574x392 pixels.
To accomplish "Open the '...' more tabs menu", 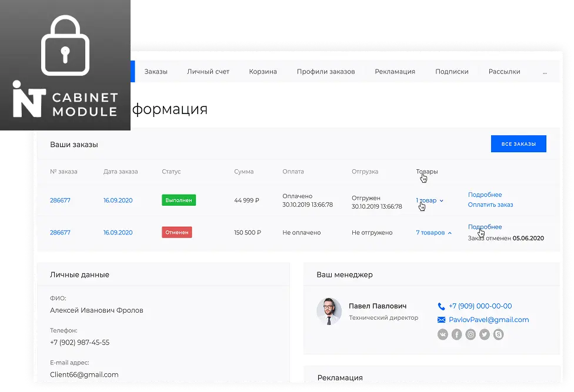I will [545, 72].
